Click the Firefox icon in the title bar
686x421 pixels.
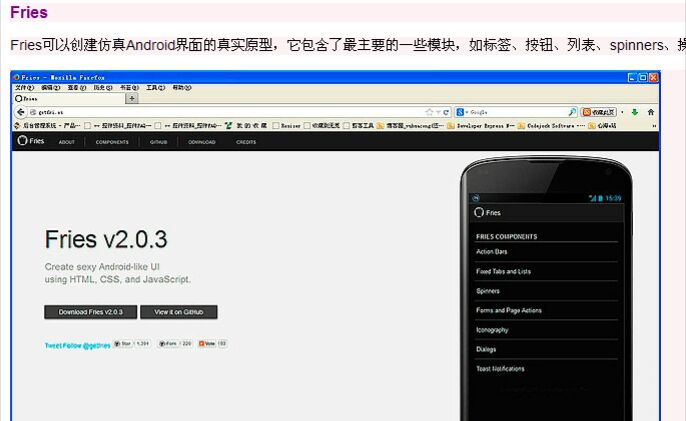(17, 77)
